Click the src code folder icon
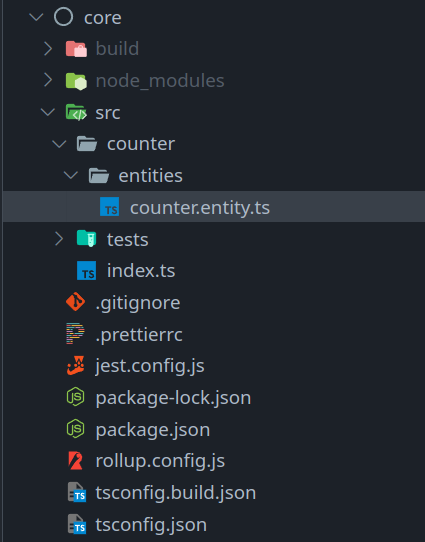425x542 pixels. [x=76, y=112]
